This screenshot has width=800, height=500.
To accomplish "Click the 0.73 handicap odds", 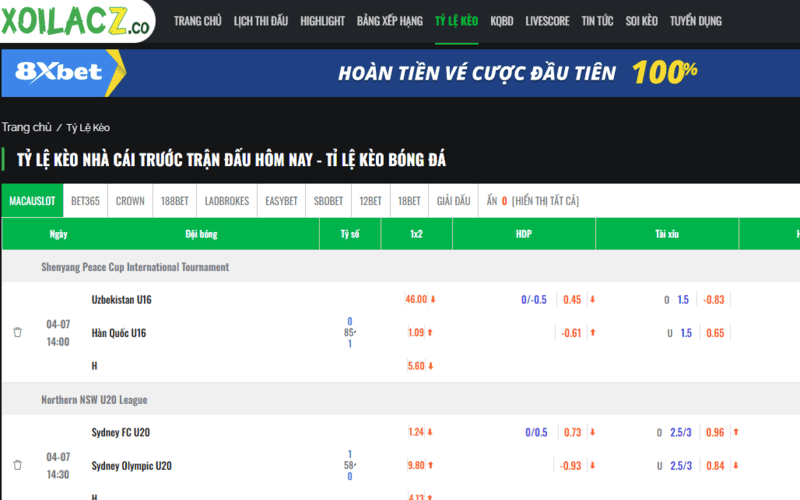I will click(572, 432).
